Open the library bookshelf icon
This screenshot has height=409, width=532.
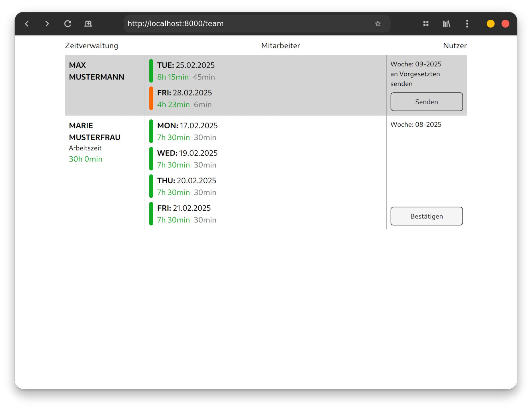pos(446,24)
